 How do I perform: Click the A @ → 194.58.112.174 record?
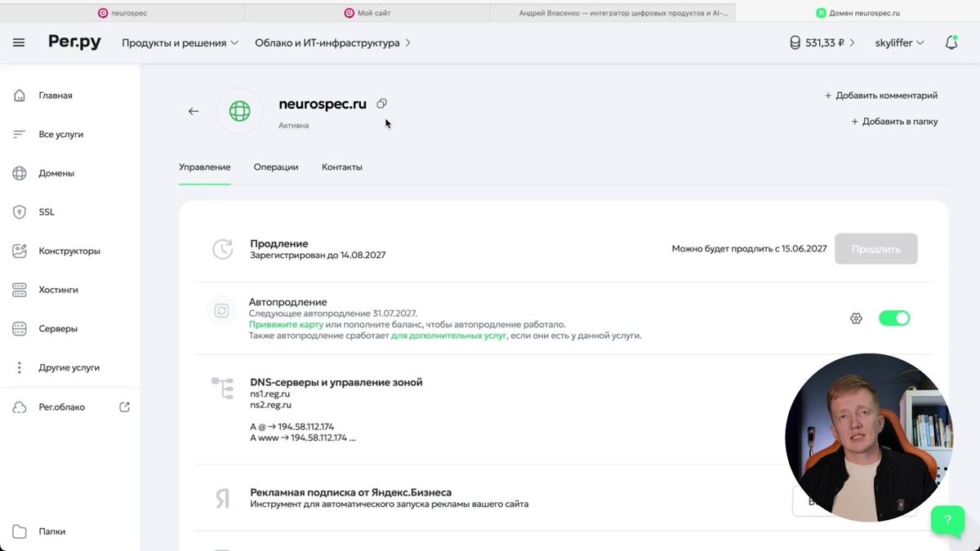click(x=292, y=426)
